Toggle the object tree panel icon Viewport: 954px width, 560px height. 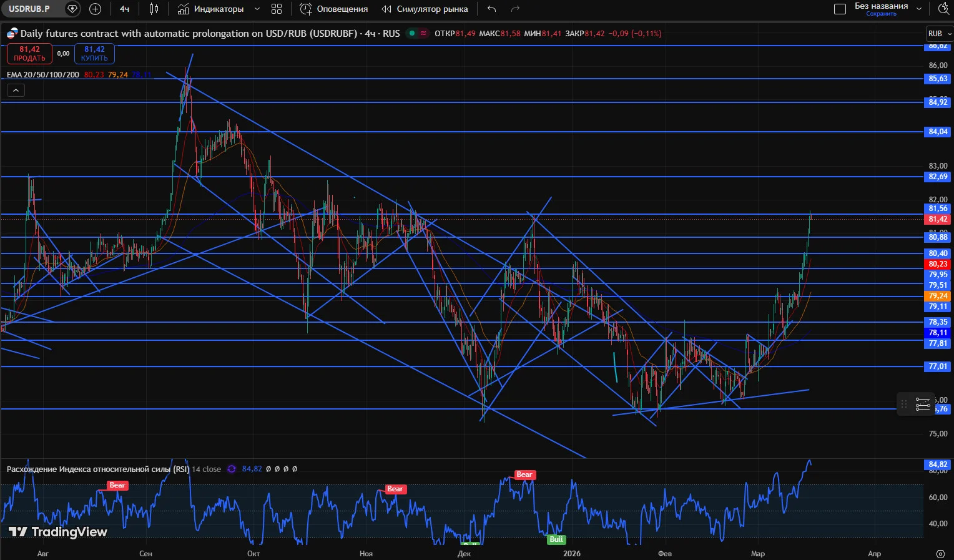click(923, 405)
